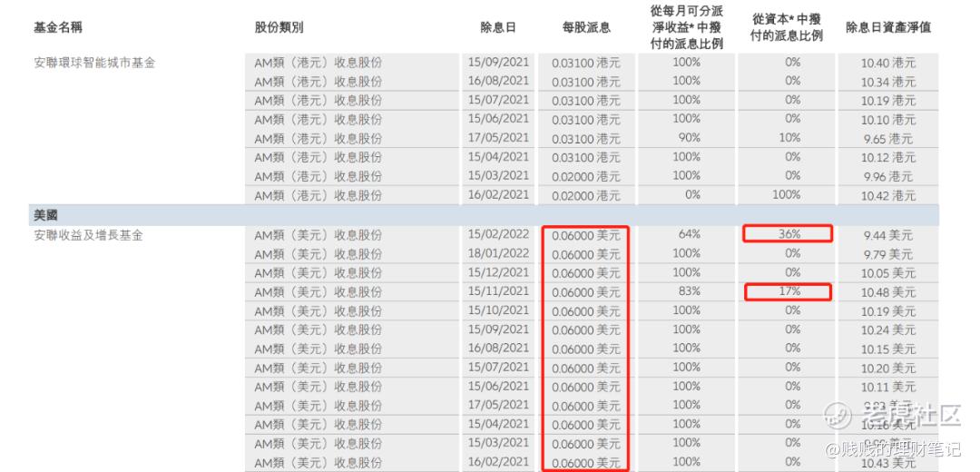
Task: Click 16/02/2021 date in the 港元 rows
Action: (498, 194)
